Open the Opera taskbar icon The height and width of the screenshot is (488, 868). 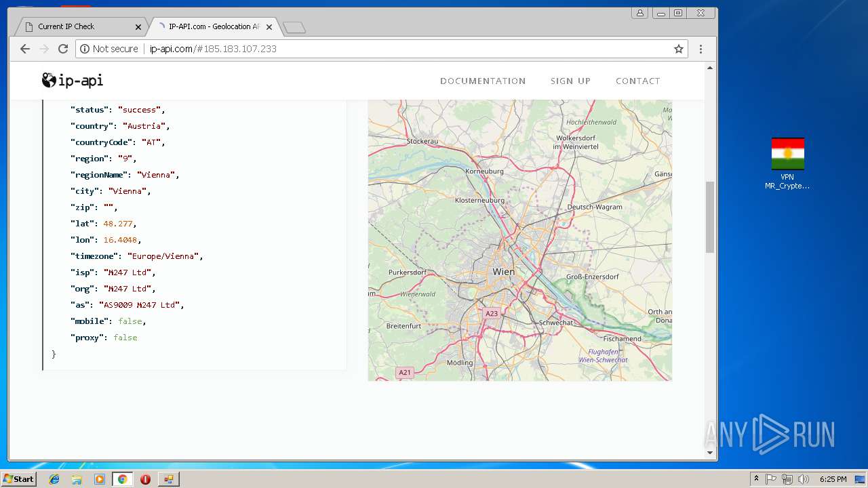(x=145, y=479)
